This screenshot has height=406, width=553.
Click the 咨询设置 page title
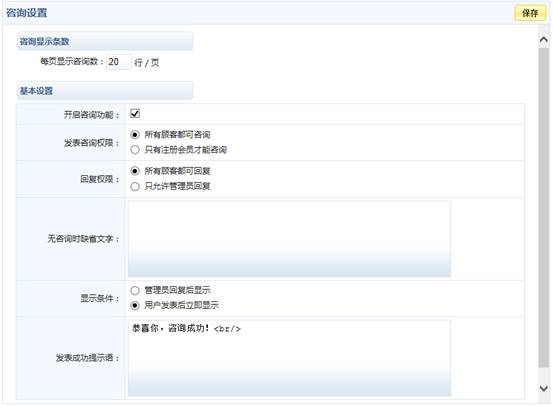click(x=26, y=13)
